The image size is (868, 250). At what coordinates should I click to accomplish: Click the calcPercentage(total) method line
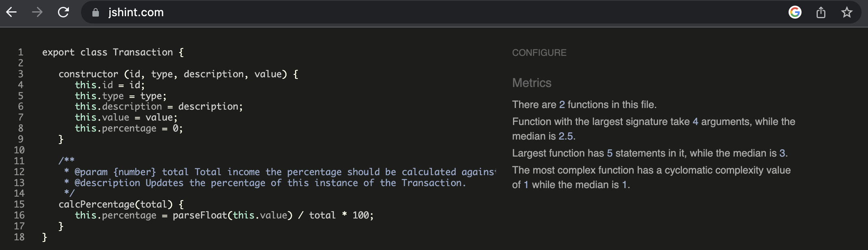(121, 204)
